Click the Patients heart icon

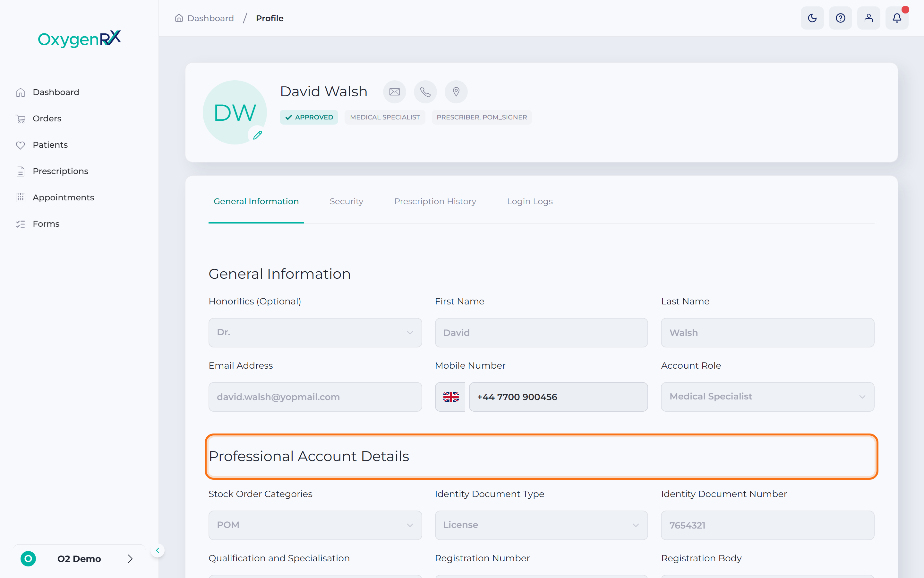point(21,145)
